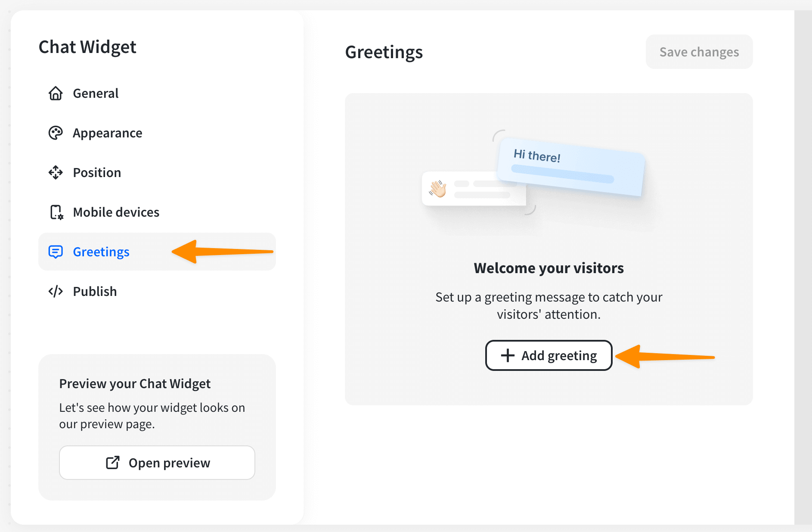Click the Appearance palette icon
This screenshot has height=532, width=812.
click(56, 133)
